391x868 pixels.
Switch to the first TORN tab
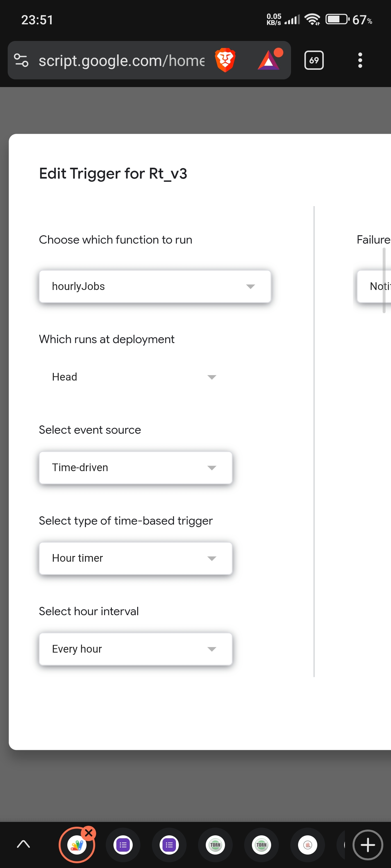click(x=215, y=844)
